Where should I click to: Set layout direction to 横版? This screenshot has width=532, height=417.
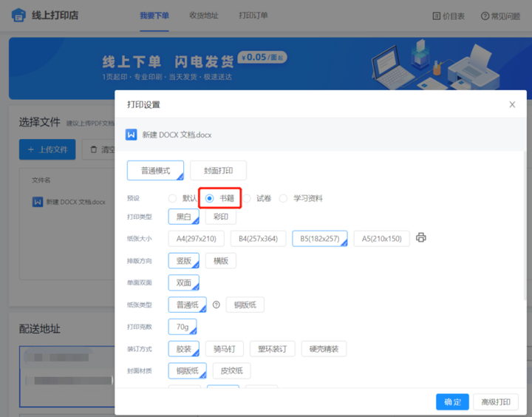coord(220,261)
